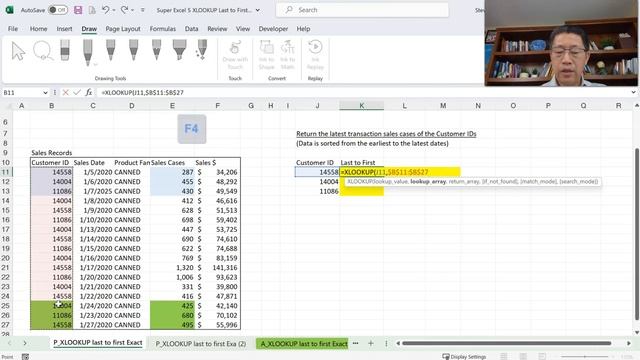Click the cell editing the XLOOKUP formula
The width and height of the screenshot is (640, 360).
[x=400, y=172]
